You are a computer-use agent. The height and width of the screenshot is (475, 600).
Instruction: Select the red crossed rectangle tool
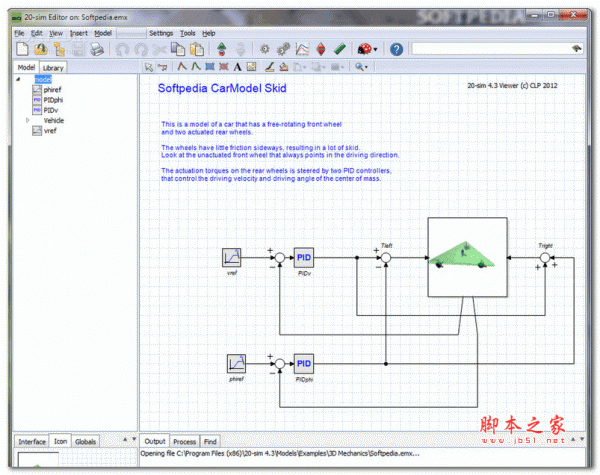point(223,67)
